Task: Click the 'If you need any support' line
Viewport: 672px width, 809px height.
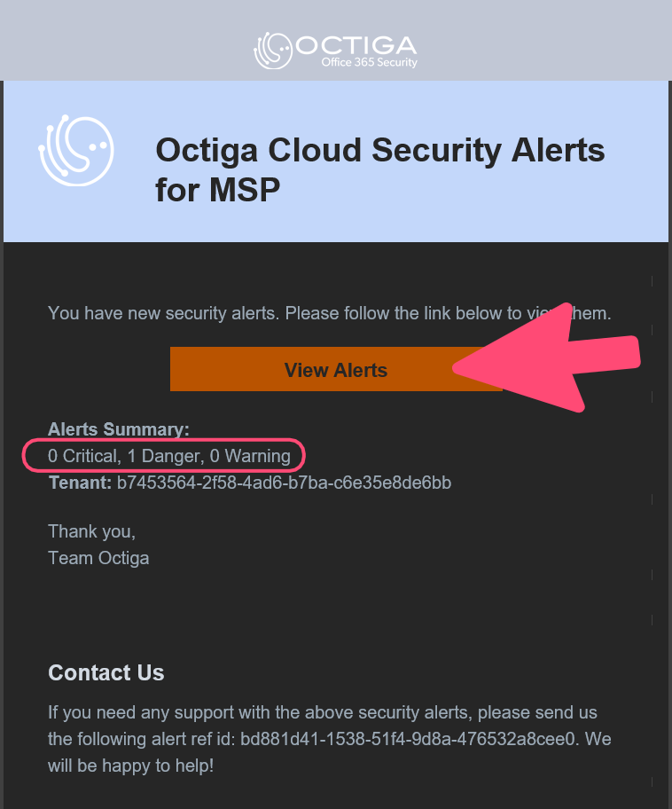Action: (x=323, y=712)
